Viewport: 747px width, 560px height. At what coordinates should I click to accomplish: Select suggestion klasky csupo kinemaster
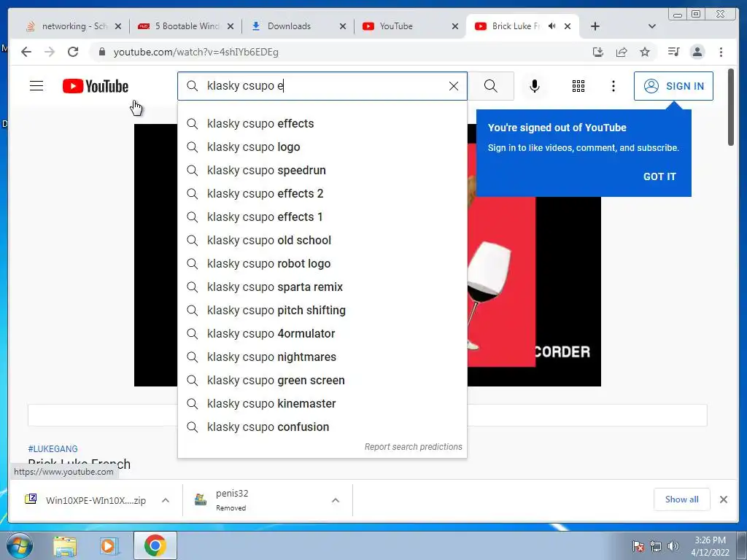(322, 404)
